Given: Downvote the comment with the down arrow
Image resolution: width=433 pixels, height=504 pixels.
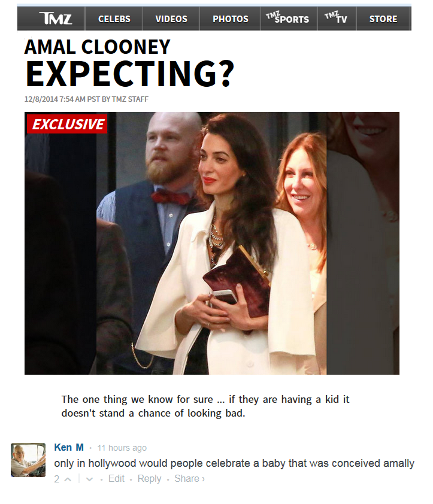Looking at the screenshot, I should [89, 479].
